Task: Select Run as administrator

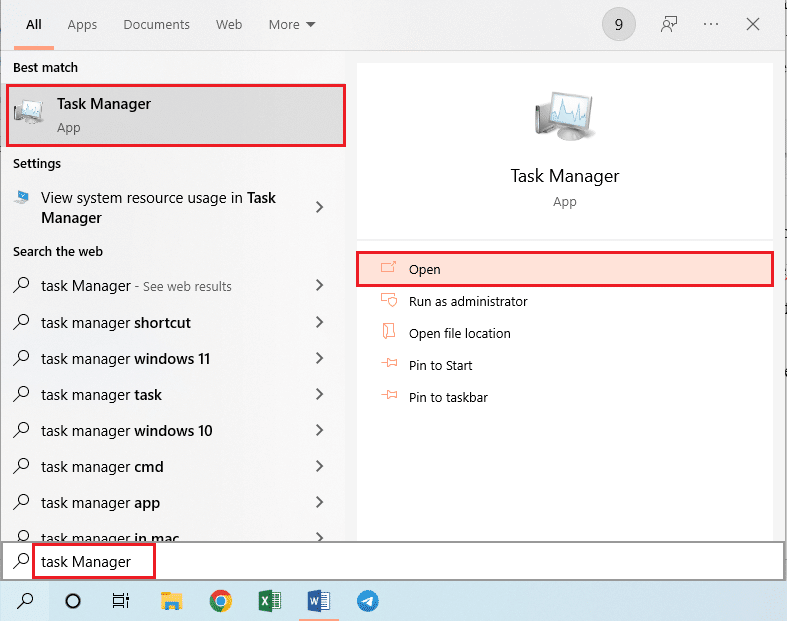Action: (x=468, y=301)
